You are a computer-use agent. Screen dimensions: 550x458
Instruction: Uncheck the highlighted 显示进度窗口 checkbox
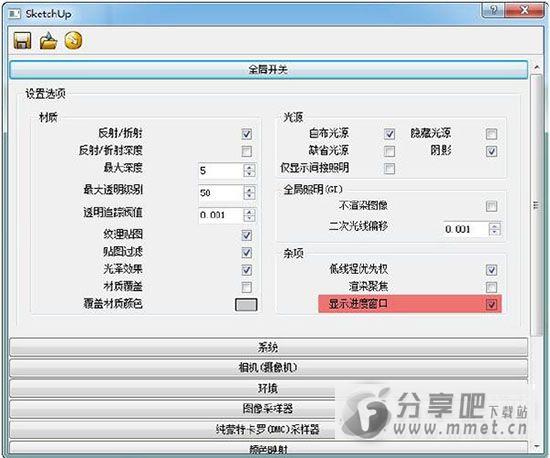click(491, 304)
